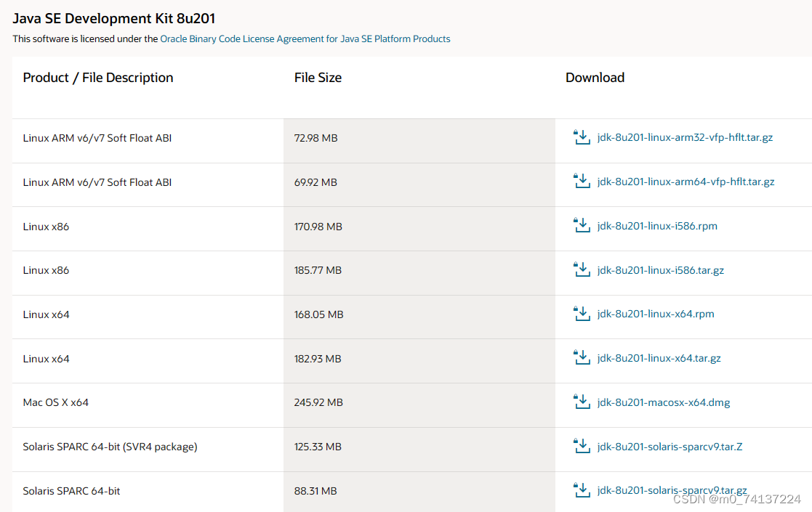
Task: Click download icon beside jdk-8u201-linux-i586.rpm
Action: 582,226
